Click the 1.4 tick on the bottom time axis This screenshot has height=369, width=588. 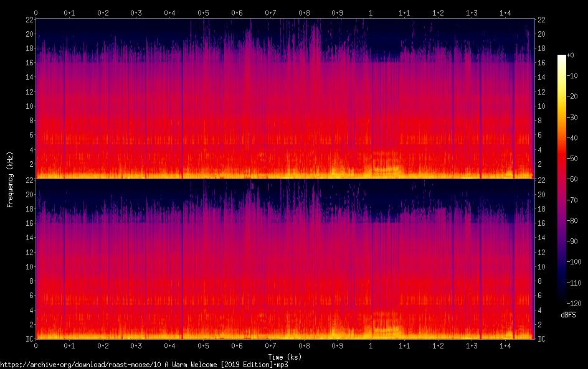point(505,345)
